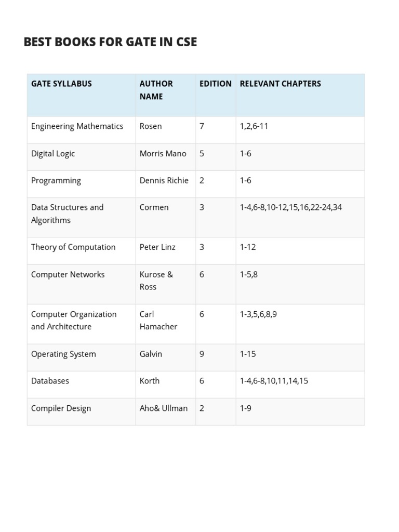Select the Peter Linz author cell
This screenshot has height=532, width=399.
click(x=157, y=247)
